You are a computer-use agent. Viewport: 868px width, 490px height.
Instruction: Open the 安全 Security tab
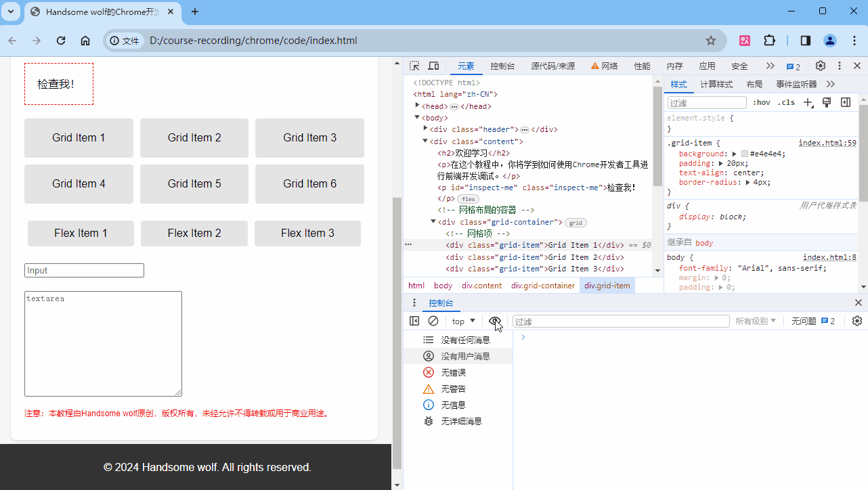[739, 66]
